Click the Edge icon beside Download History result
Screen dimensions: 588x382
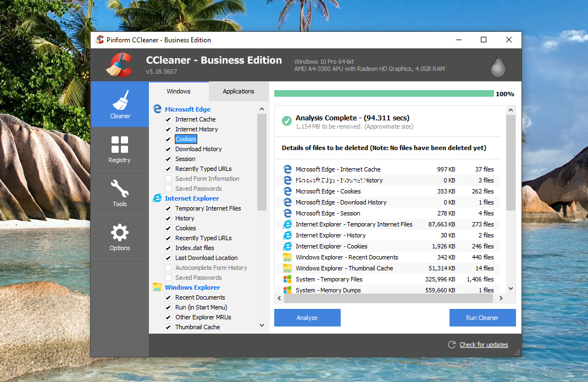287,202
